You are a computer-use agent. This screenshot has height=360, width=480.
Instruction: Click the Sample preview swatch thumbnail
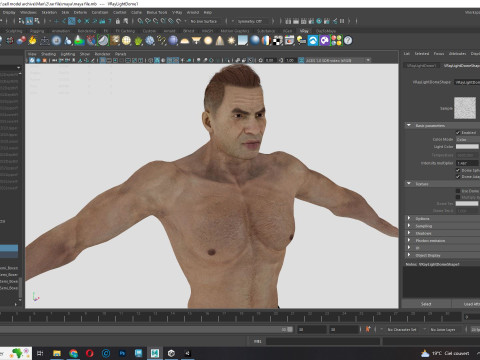(x=465, y=108)
